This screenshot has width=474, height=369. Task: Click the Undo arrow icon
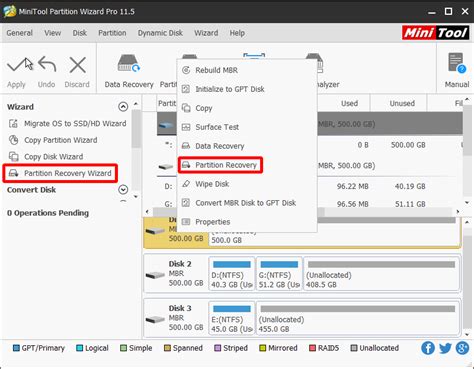47,64
